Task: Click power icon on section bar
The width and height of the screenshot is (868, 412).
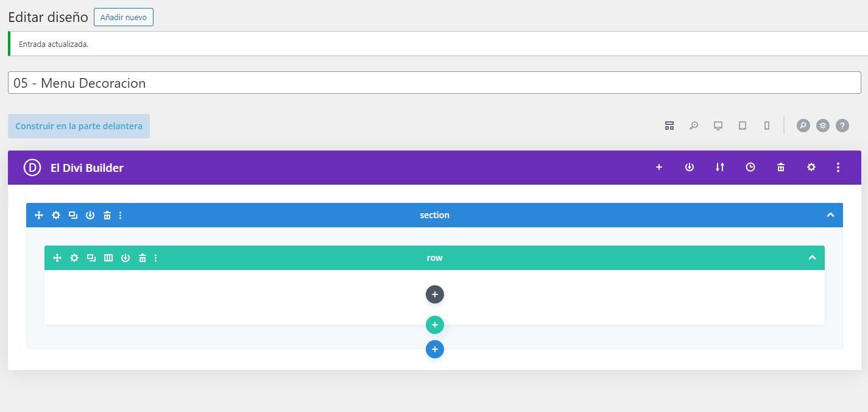Action: [x=90, y=215]
